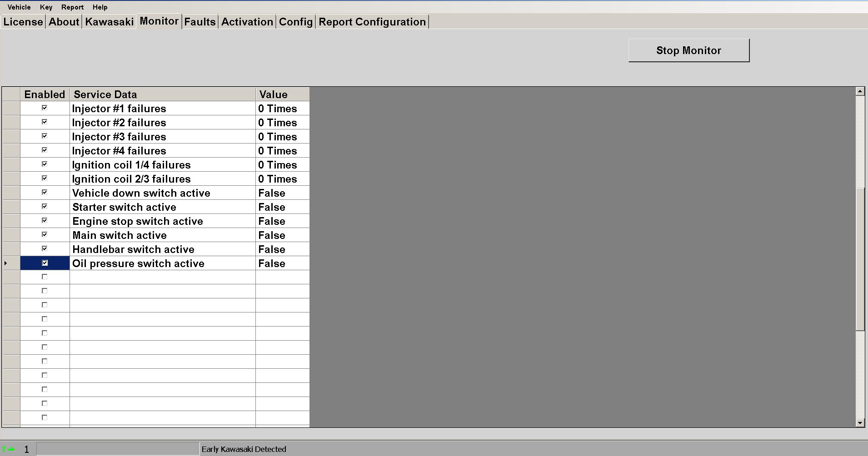Viewport: 868px width, 456px height.
Task: Click the Enabled column header
Action: 45,94
